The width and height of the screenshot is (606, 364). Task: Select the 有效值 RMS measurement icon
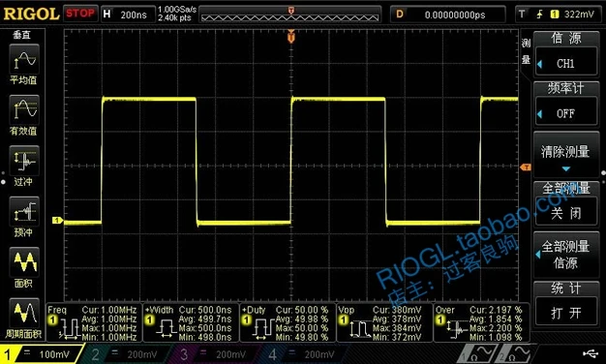click(24, 109)
